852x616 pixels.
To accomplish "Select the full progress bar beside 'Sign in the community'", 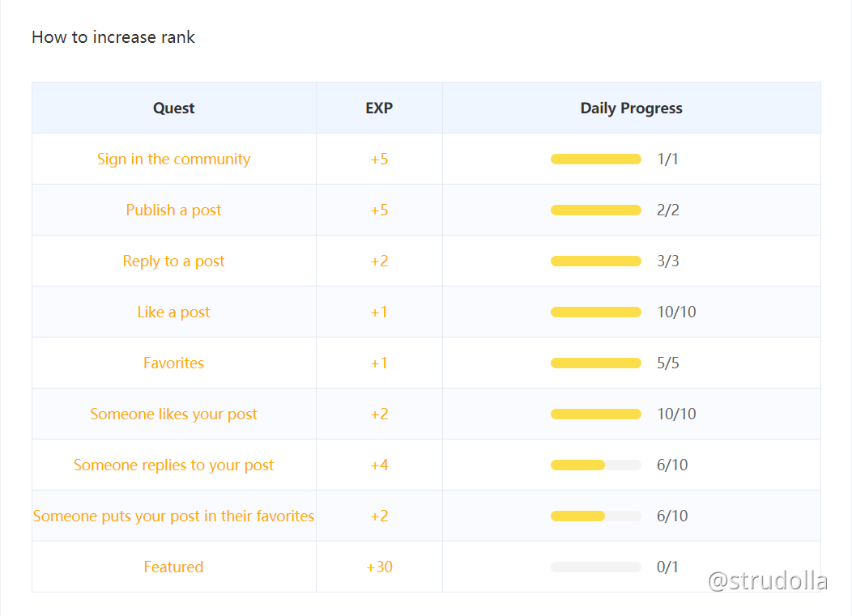I will (595, 159).
